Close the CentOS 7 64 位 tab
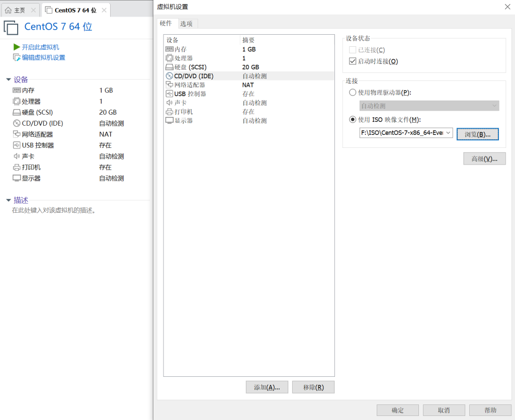The image size is (515, 420). (x=104, y=10)
